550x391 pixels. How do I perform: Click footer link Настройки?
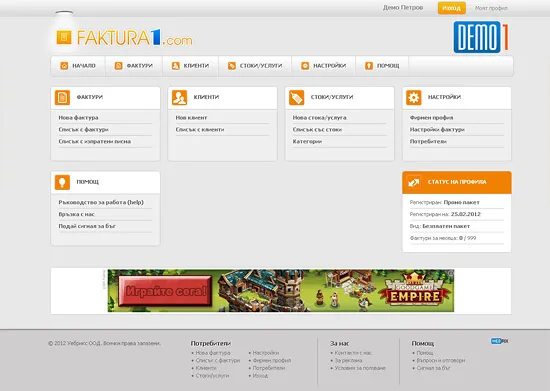266,353
